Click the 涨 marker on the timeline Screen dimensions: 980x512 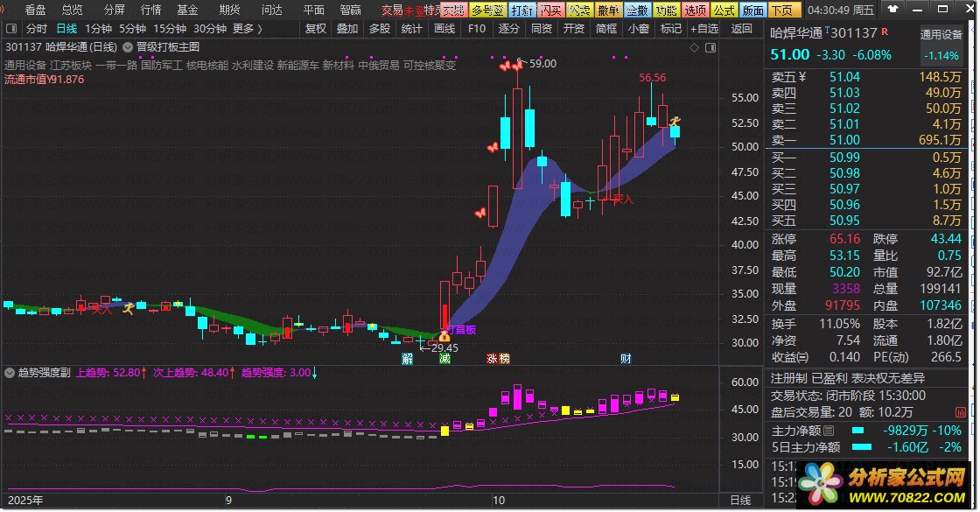tap(492, 358)
